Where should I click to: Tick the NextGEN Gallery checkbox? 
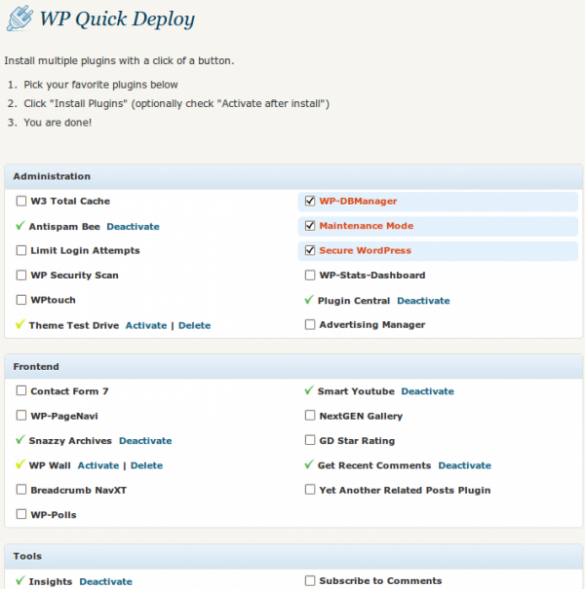pos(310,415)
